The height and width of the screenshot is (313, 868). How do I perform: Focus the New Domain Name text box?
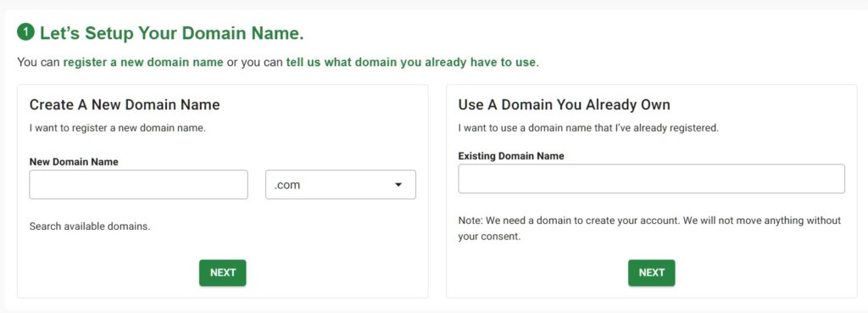coord(138,184)
